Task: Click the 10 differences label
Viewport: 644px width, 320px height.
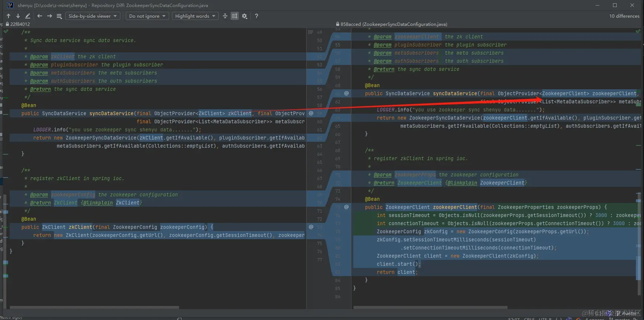Action: [x=624, y=16]
